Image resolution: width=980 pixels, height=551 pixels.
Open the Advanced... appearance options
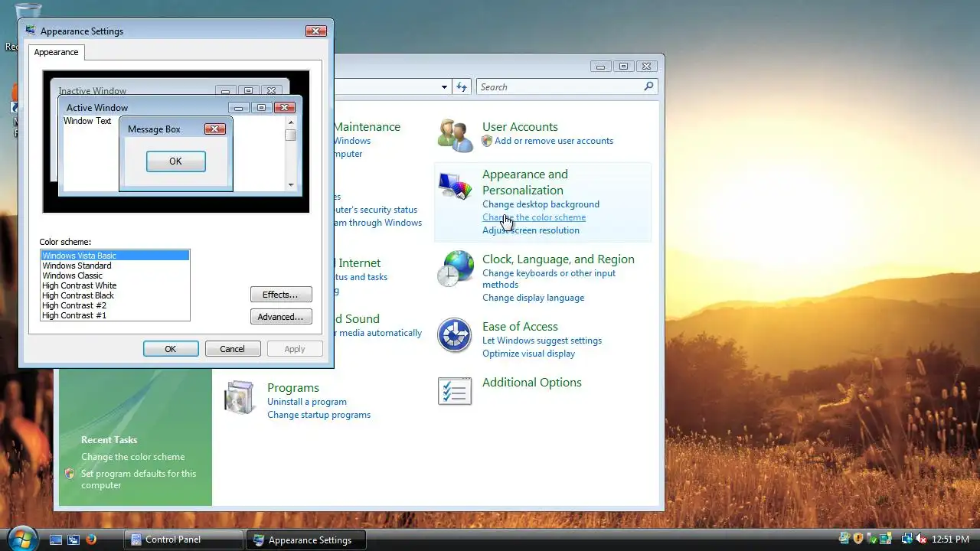pos(281,317)
